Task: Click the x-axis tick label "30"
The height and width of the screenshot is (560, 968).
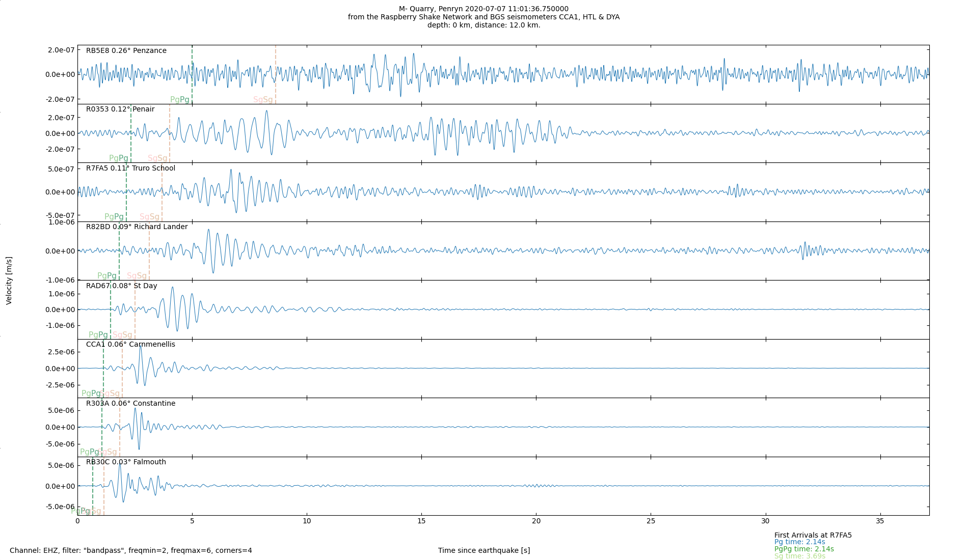Action: point(765,521)
